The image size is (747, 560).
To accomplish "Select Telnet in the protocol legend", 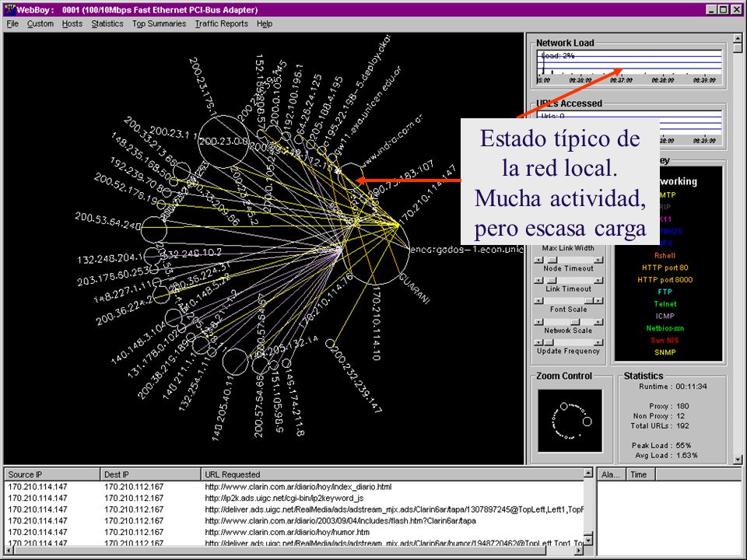I will tap(665, 304).
